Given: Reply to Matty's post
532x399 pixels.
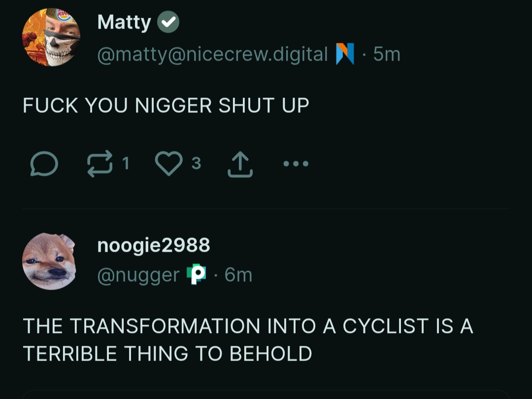Looking at the screenshot, I should (44, 164).
